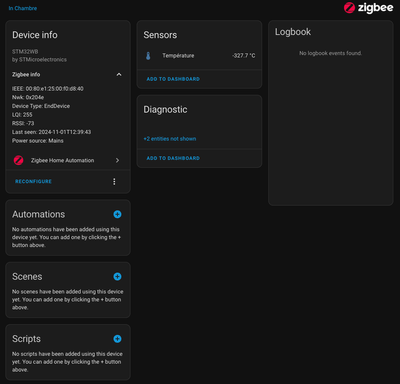Show the +2 entities not shown
This screenshot has height=384, width=400.
click(170, 139)
